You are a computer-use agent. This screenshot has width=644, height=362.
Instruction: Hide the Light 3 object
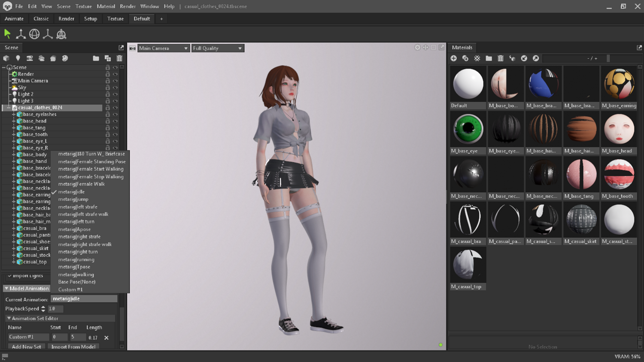click(x=115, y=101)
